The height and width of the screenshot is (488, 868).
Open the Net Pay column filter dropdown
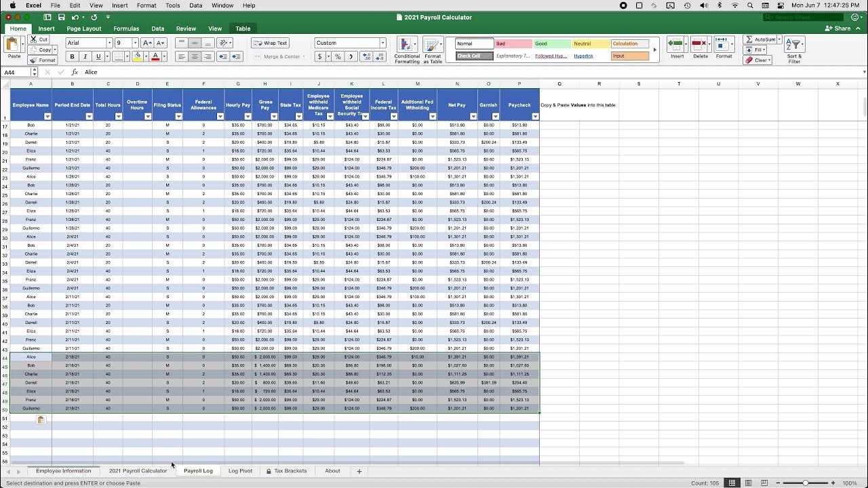pyautogui.click(x=473, y=117)
